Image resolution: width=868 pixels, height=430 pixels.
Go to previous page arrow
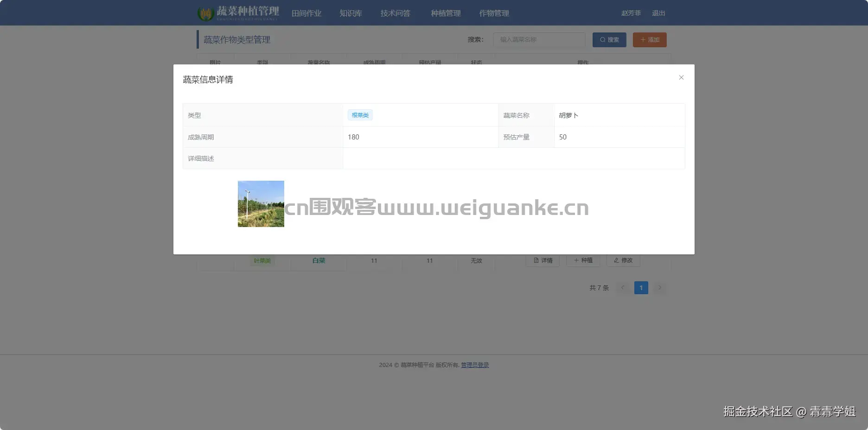point(623,288)
